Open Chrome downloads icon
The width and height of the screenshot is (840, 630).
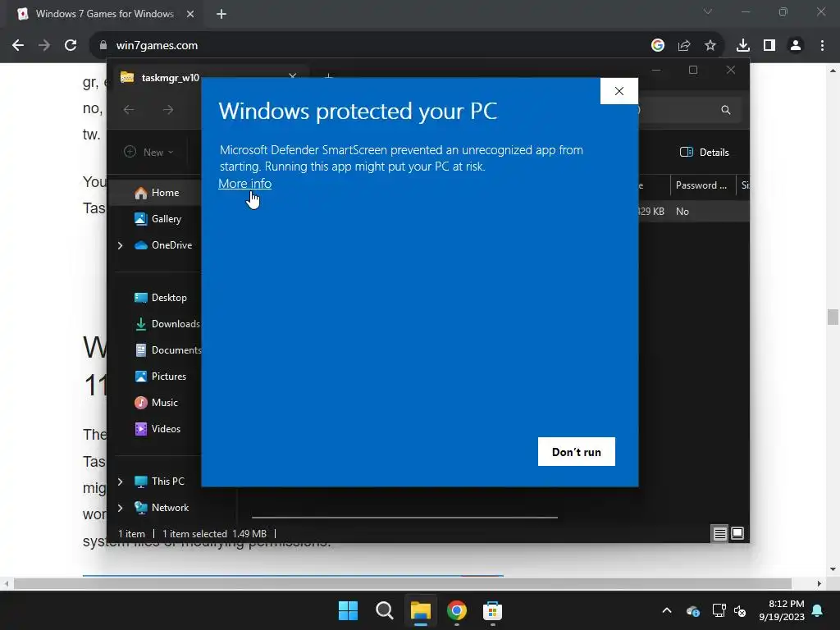click(742, 46)
